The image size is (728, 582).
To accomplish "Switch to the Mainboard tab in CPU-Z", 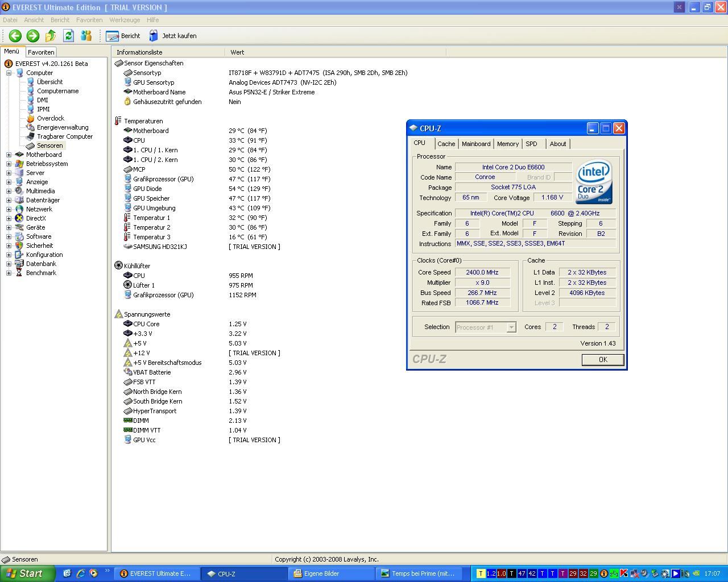I will 475,144.
